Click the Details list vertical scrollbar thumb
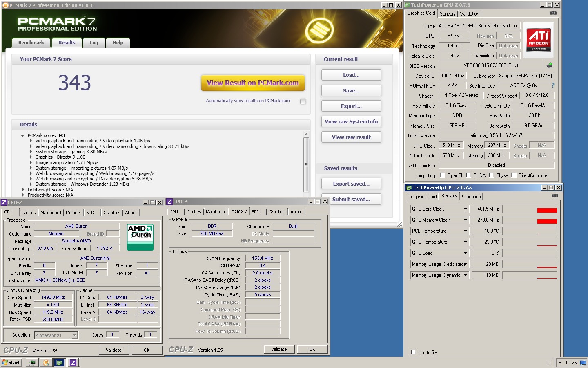Image resolution: width=588 pixels, height=368 pixels. (x=306, y=165)
